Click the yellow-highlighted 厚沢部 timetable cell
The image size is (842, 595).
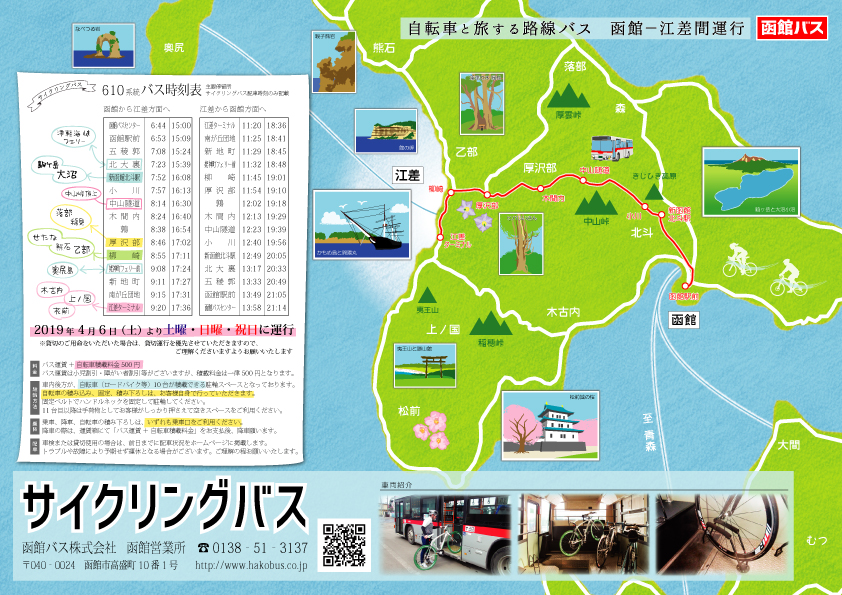(125, 243)
